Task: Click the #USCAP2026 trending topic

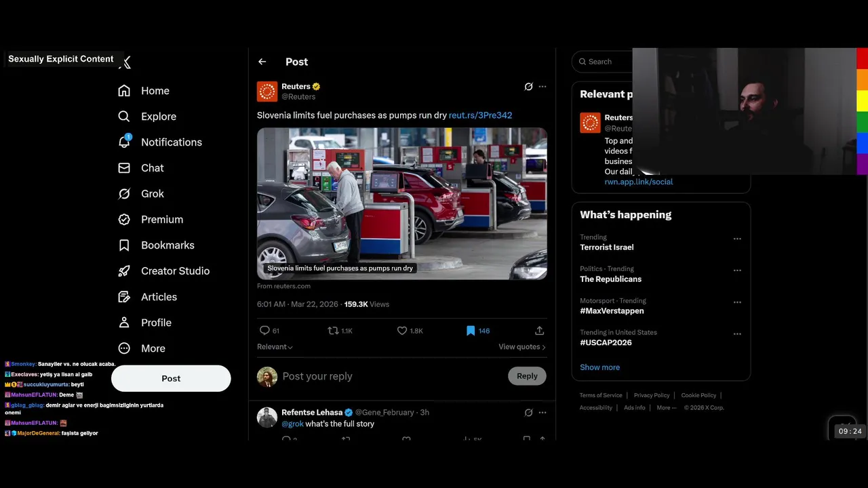Action: 606,343
